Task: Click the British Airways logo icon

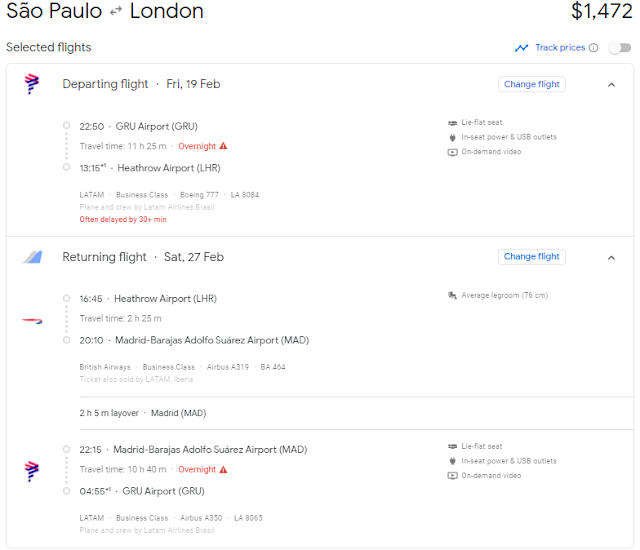Action: tap(32, 320)
